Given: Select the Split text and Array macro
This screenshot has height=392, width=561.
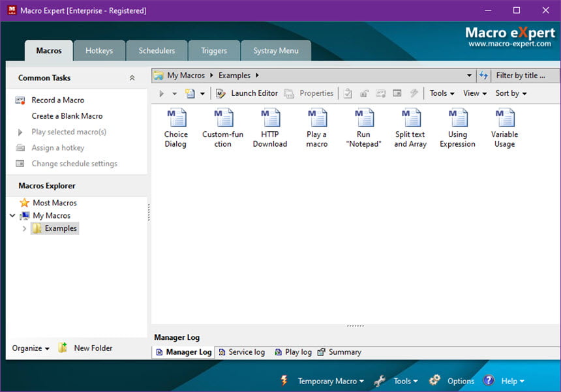Looking at the screenshot, I should coord(410,128).
